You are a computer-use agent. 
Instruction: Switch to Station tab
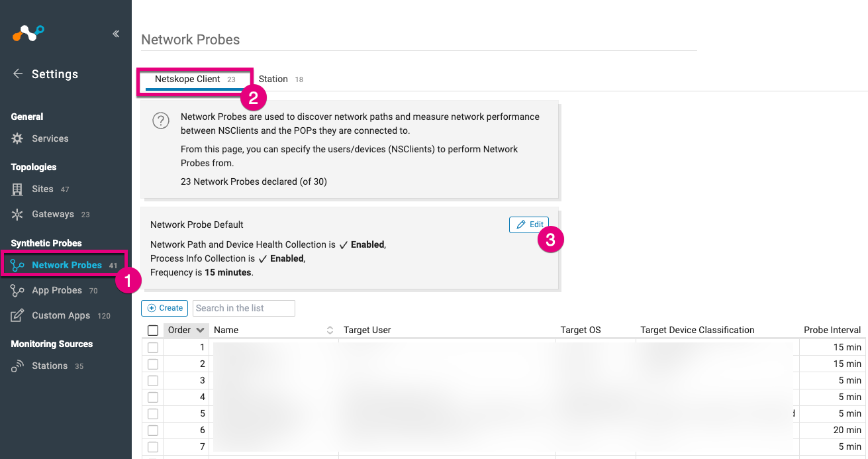tap(281, 79)
